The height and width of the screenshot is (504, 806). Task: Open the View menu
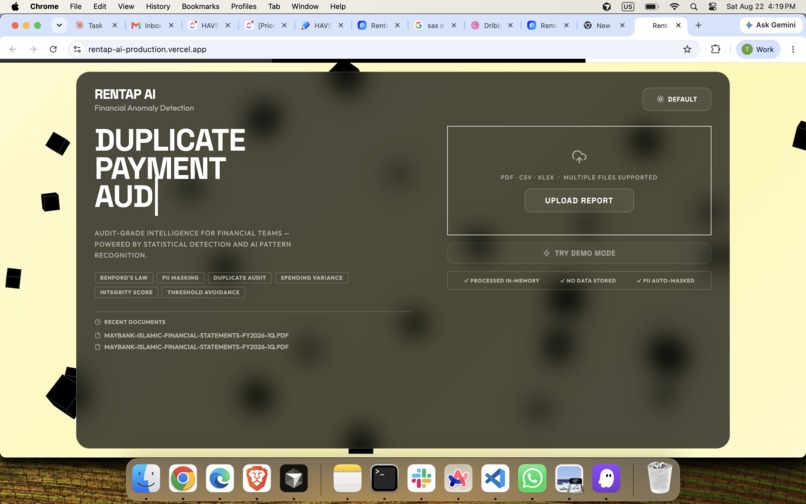[126, 7]
